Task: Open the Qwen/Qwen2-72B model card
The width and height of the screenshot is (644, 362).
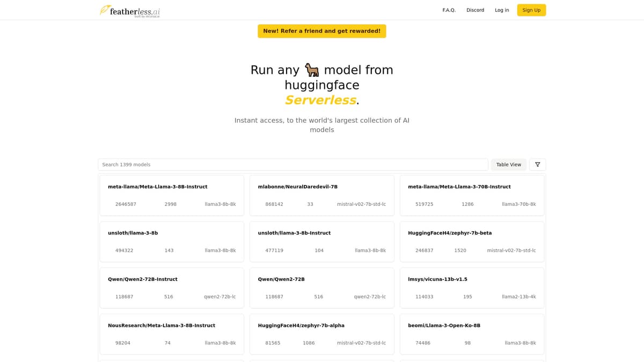Action: pyautogui.click(x=322, y=288)
